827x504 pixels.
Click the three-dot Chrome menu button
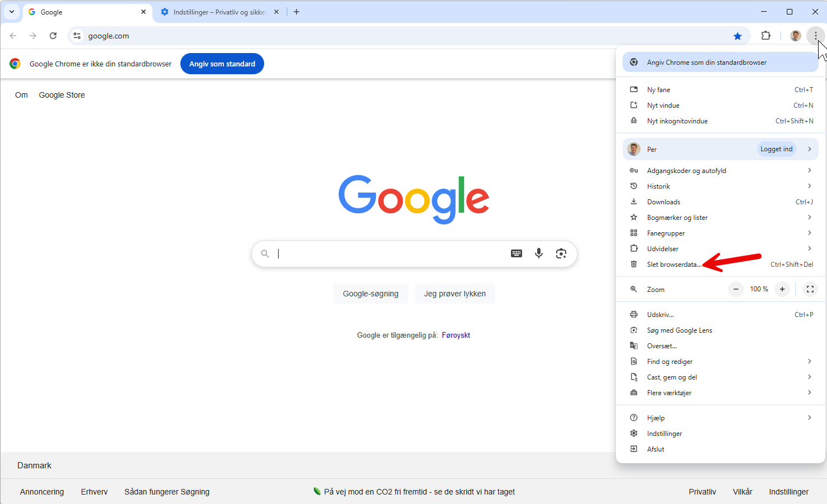tap(816, 36)
